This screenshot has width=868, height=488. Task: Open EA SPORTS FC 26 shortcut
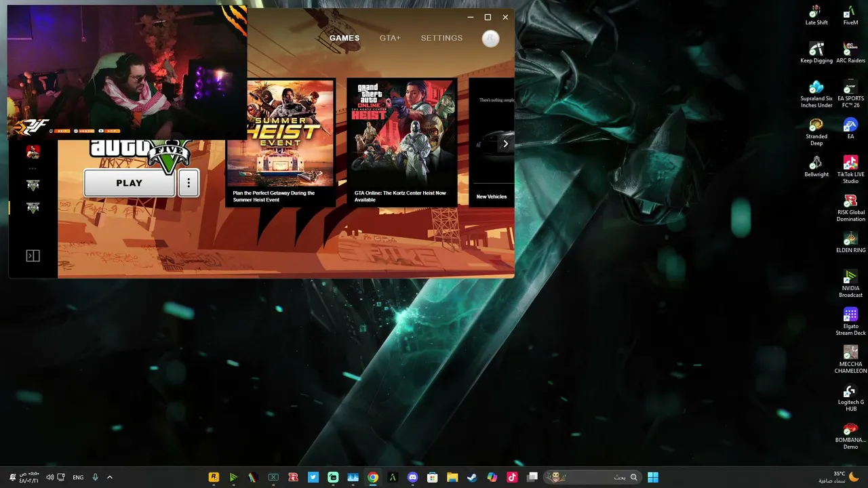[850, 94]
